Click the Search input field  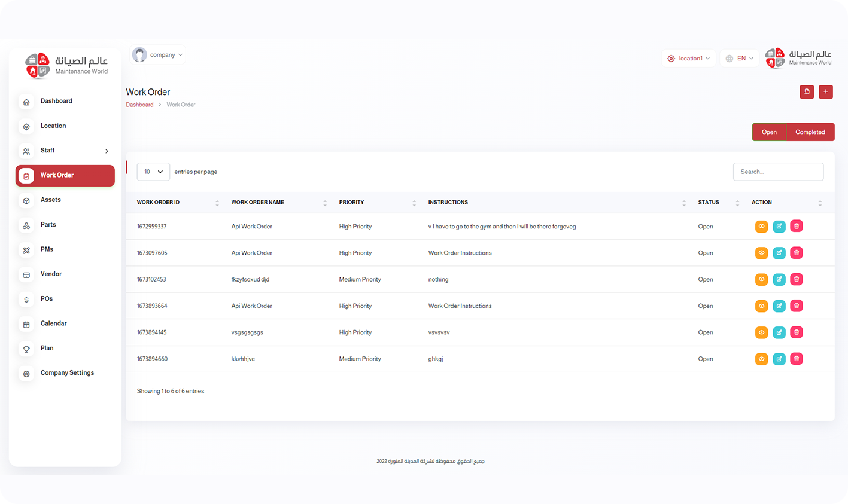[x=777, y=172]
